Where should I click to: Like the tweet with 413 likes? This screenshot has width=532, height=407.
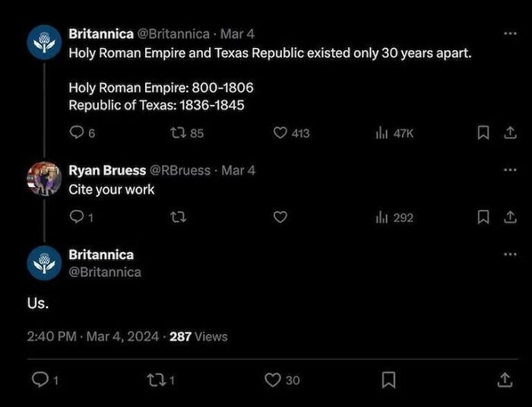tap(280, 133)
